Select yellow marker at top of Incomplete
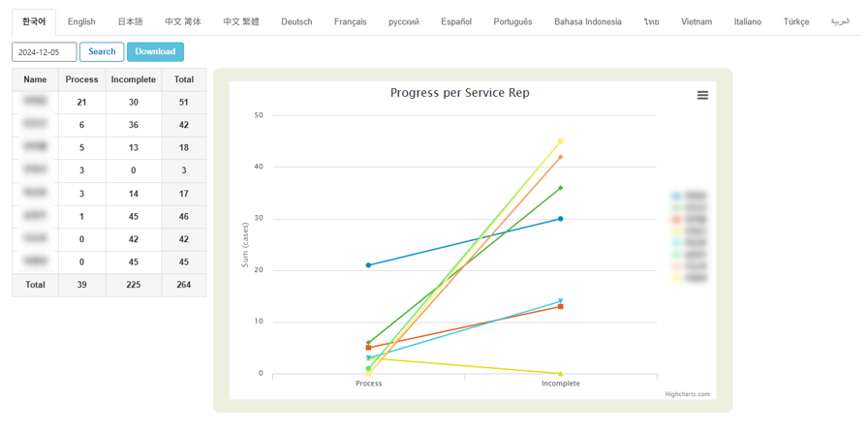 [x=560, y=142]
